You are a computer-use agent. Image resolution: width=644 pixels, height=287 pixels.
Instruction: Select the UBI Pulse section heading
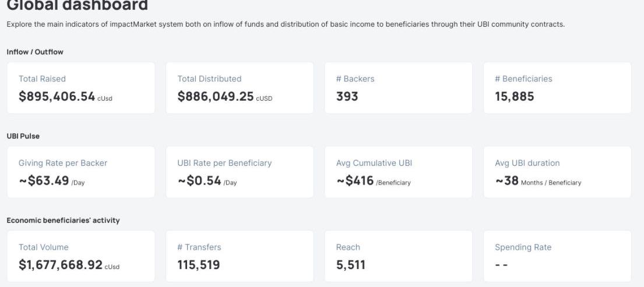tap(22, 136)
